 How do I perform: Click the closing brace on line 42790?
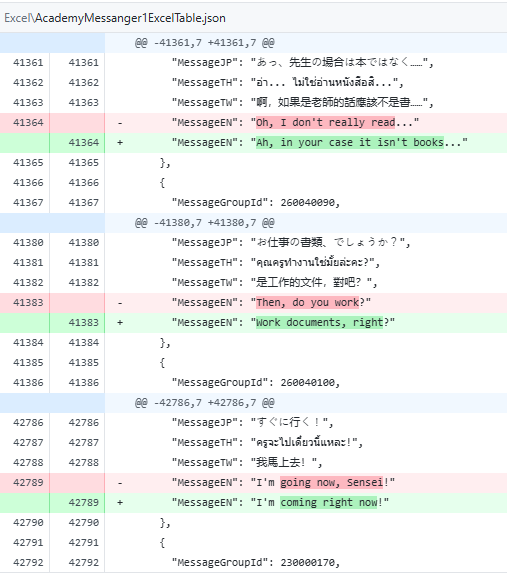165,523
